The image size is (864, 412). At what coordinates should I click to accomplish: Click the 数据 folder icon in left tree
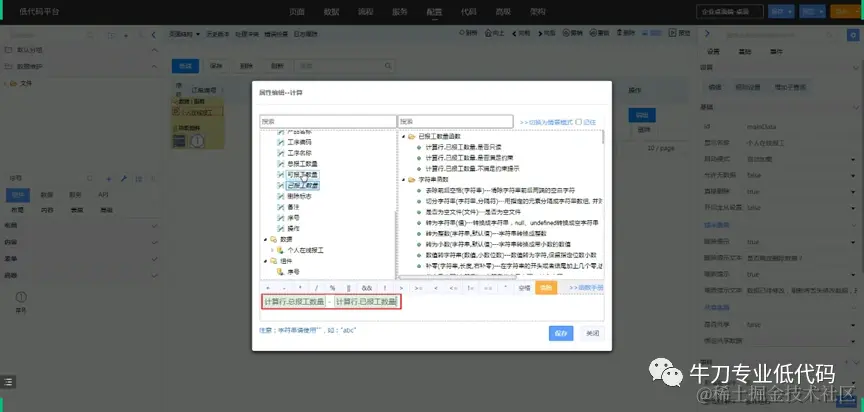tap(273, 239)
